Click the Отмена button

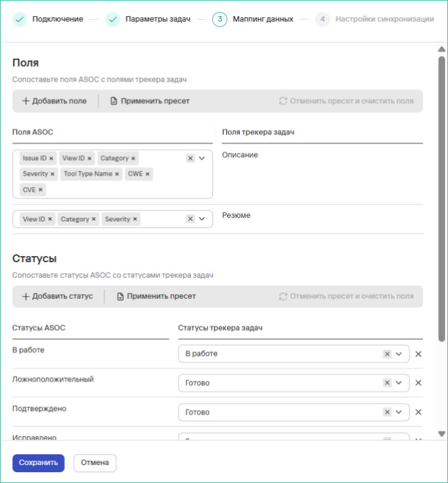tap(94, 463)
